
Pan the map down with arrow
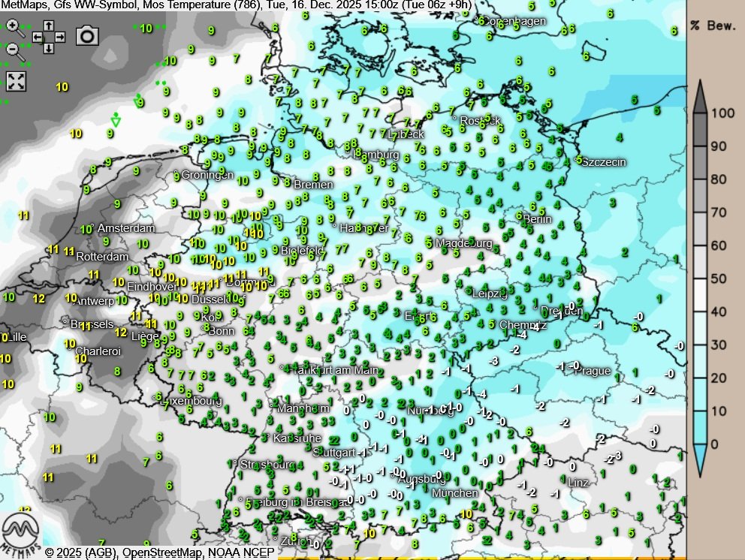point(48,47)
